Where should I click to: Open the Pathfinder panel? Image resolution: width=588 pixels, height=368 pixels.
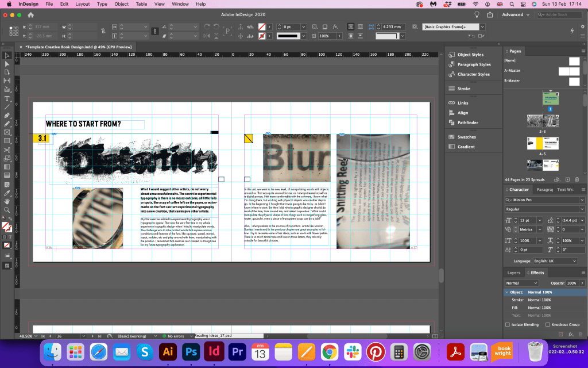pyautogui.click(x=468, y=122)
